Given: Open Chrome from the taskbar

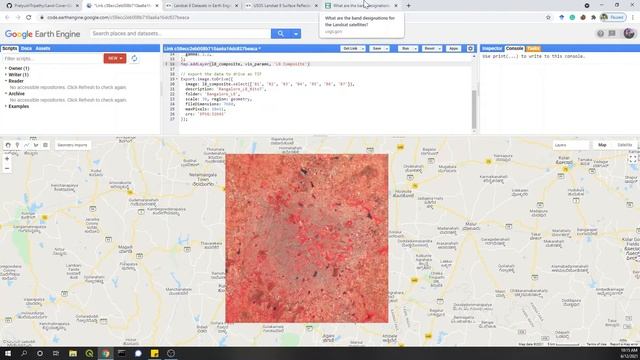Looking at the screenshot, I should 106,353.
